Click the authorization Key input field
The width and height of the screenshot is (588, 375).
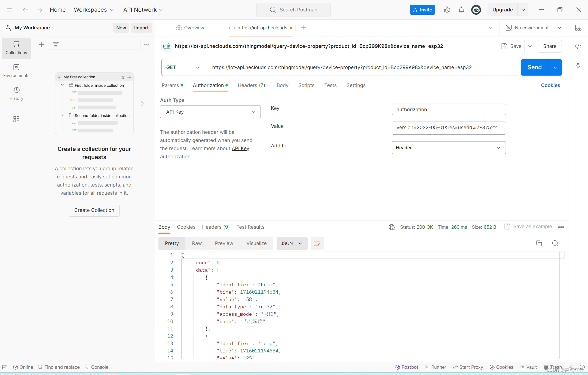pos(449,109)
